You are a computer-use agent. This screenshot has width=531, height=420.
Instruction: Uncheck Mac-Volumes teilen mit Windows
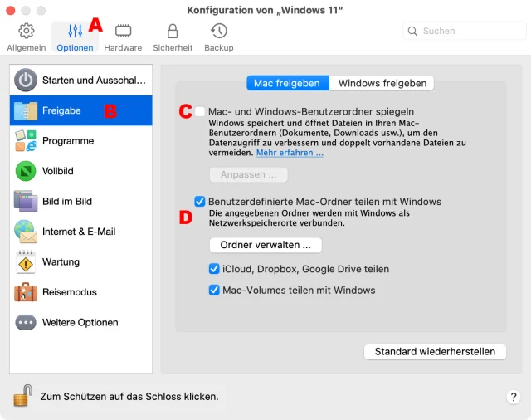click(214, 291)
